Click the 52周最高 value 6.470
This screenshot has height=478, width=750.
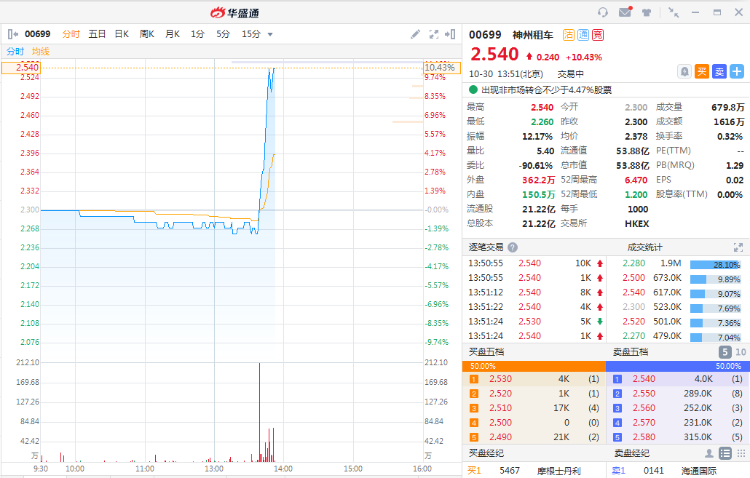[x=636, y=180]
